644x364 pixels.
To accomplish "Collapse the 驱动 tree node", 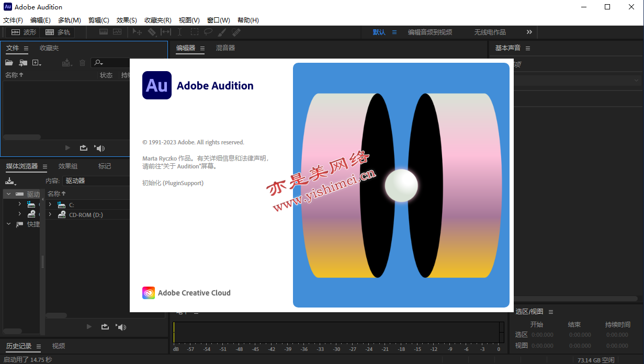I will [8, 194].
